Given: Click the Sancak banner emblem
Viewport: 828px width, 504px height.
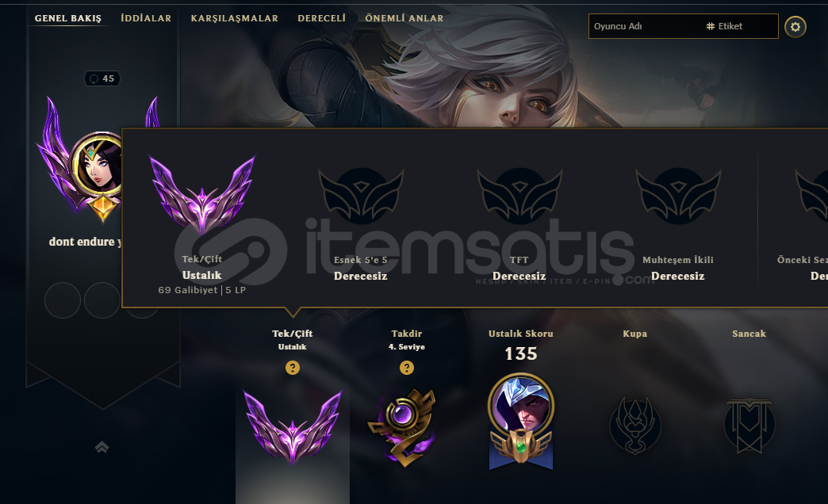Looking at the screenshot, I should pyautogui.click(x=749, y=426).
